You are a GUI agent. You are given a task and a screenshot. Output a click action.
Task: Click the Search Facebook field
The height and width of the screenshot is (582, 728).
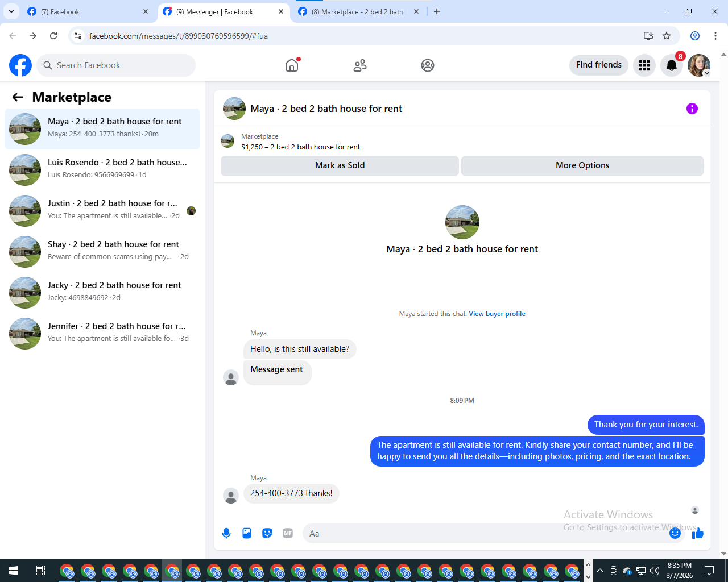pos(116,65)
